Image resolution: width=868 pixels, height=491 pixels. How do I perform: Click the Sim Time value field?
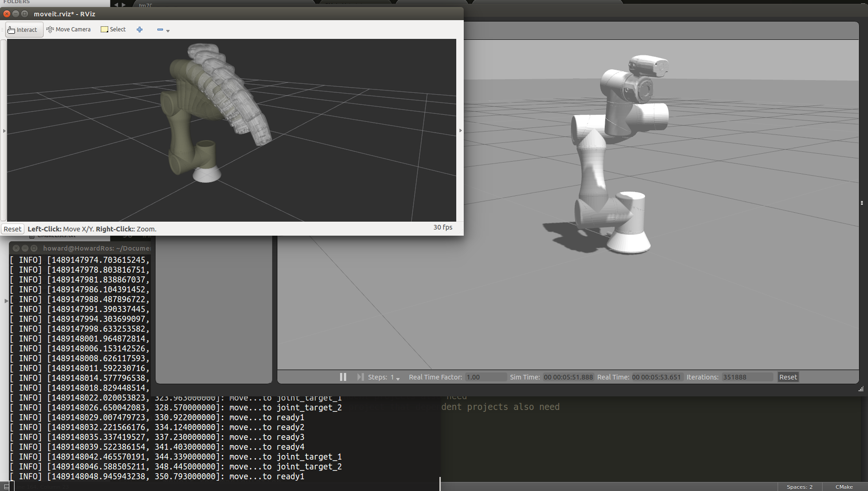click(x=568, y=377)
